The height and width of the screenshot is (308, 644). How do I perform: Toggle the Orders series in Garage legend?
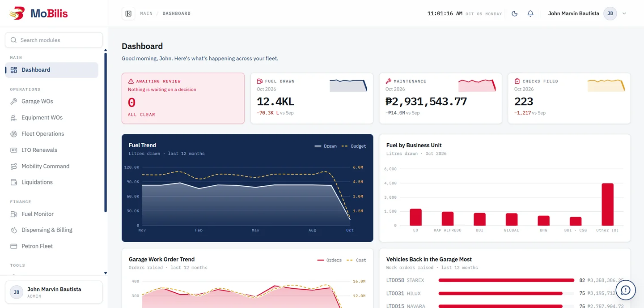330,260
